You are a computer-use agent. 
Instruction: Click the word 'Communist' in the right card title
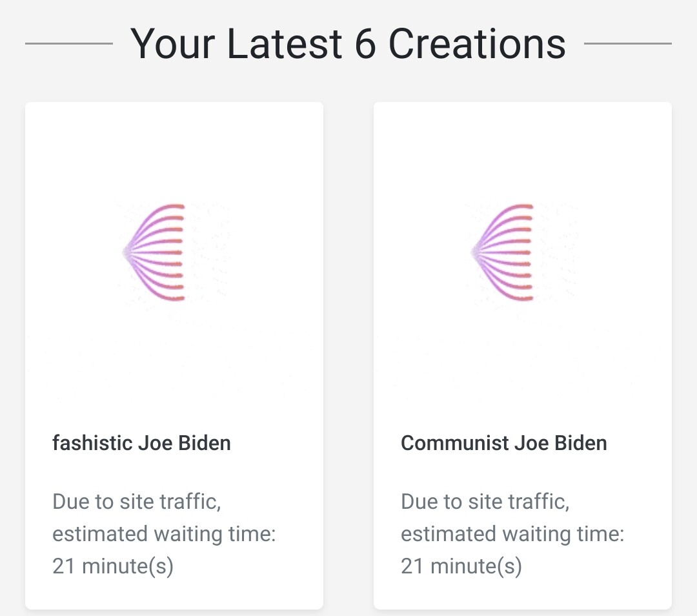click(x=454, y=444)
